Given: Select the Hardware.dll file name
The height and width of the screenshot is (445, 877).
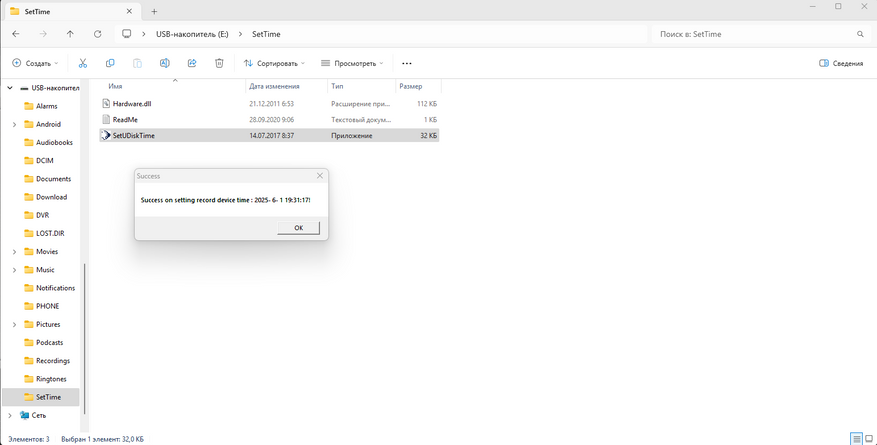Looking at the screenshot, I should 132,103.
